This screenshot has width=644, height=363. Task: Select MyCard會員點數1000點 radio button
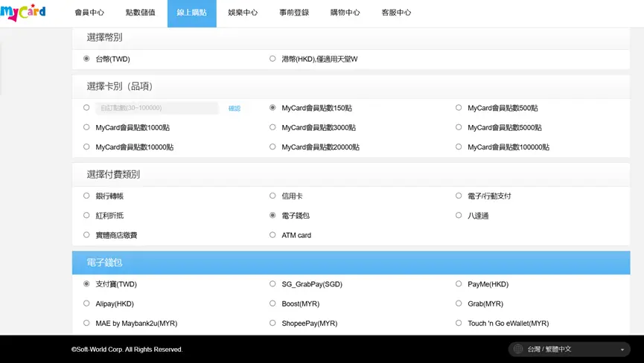(x=86, y=127)
